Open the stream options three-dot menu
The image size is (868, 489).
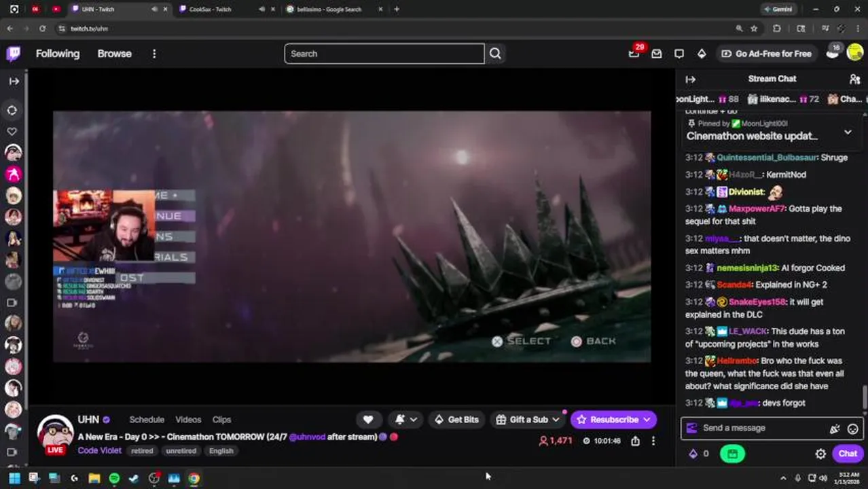(x=653, y=441)
